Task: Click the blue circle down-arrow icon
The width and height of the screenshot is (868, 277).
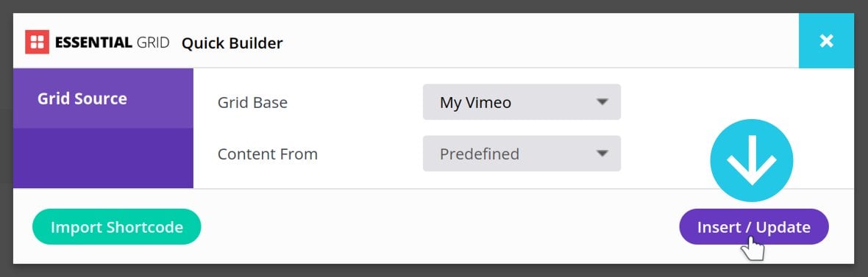Action: pos(751,160)
